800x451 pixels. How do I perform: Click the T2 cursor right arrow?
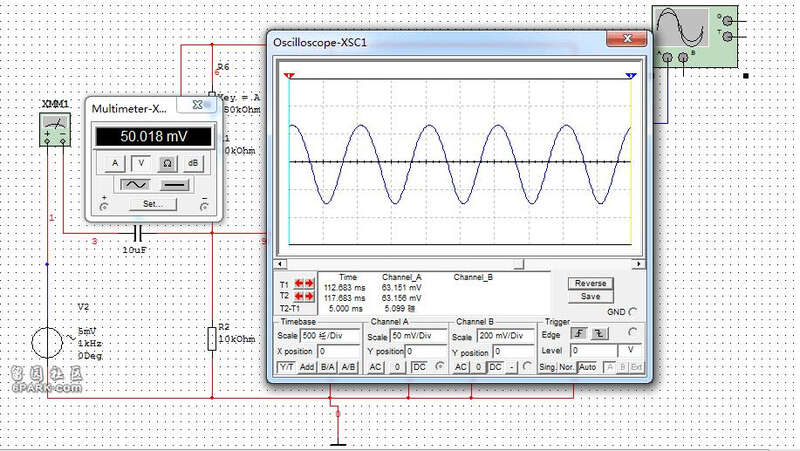(x=308, y=296)
